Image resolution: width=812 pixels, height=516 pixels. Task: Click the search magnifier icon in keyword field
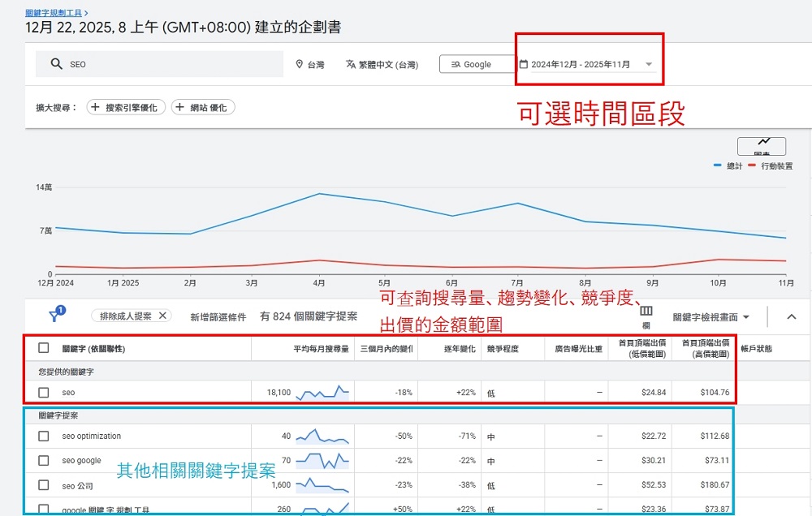tap(55, 63)
